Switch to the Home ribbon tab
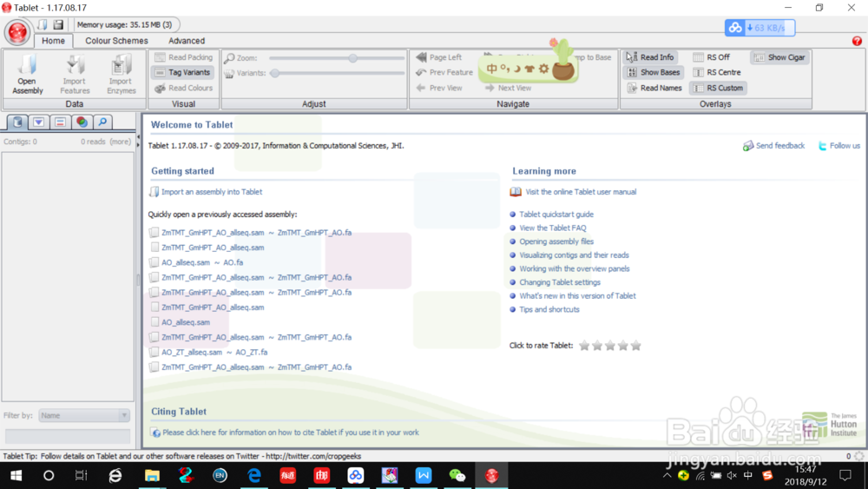Viewport: 868px width, 489px height. [x=53, y=41]
